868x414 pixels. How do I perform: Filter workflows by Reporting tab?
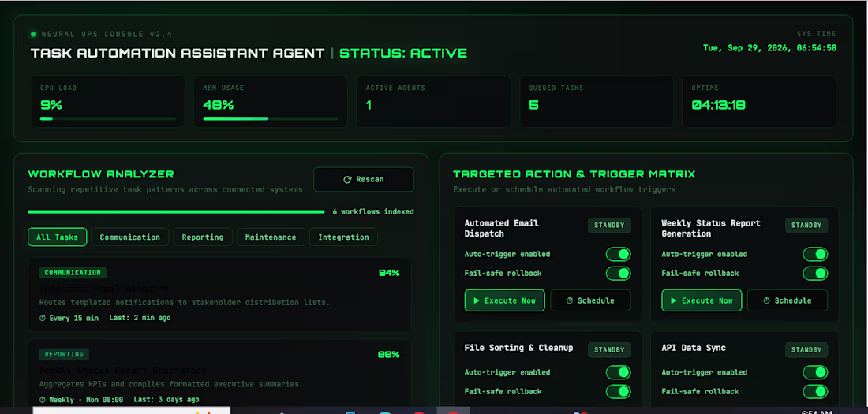(x=203, y=237)
